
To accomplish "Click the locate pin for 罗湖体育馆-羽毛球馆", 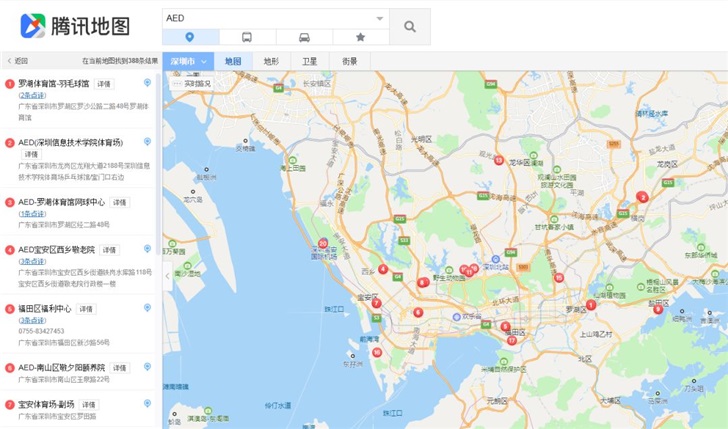I will pos(147,83).
